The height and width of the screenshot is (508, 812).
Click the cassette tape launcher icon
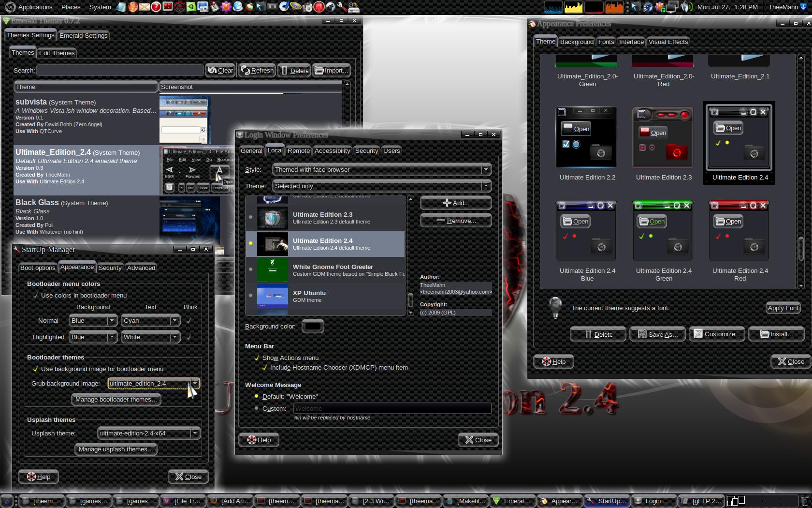coord(273,7)
